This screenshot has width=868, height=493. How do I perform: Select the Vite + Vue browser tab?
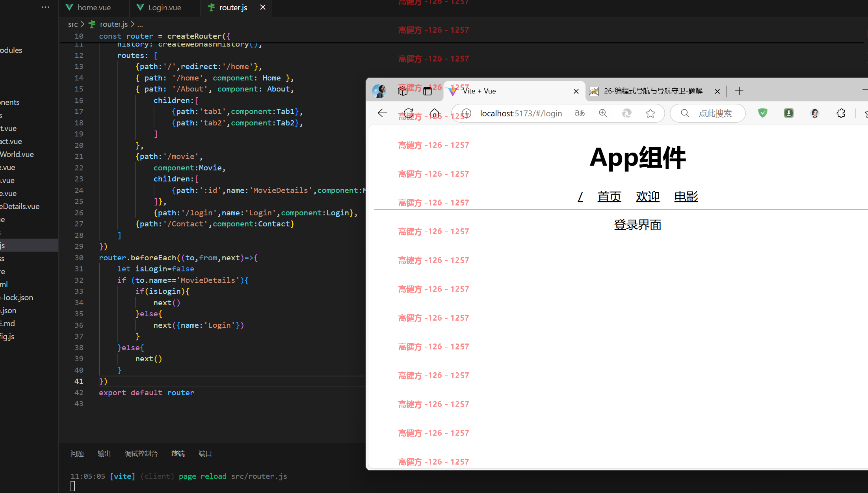coord(514,91)
